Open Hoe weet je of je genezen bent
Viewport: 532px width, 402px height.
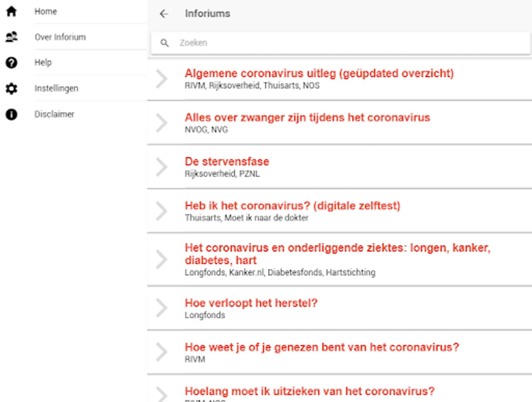click(322, 347)
